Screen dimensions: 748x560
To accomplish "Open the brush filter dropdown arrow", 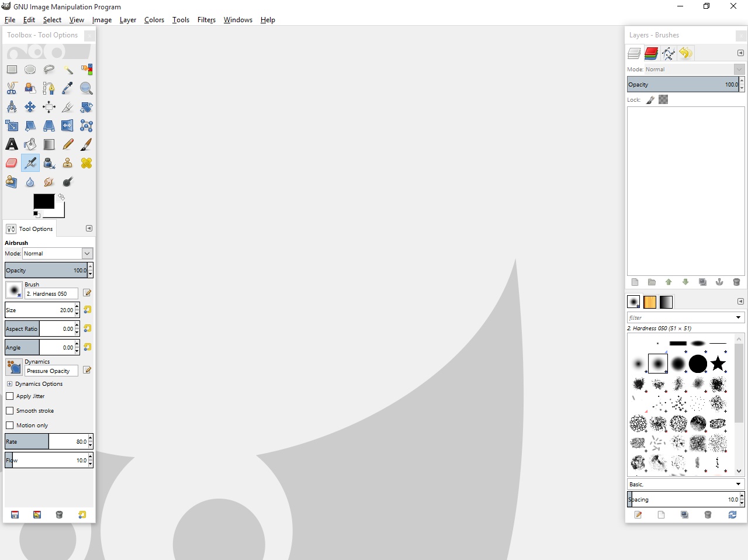I will [x=738, y=317].
